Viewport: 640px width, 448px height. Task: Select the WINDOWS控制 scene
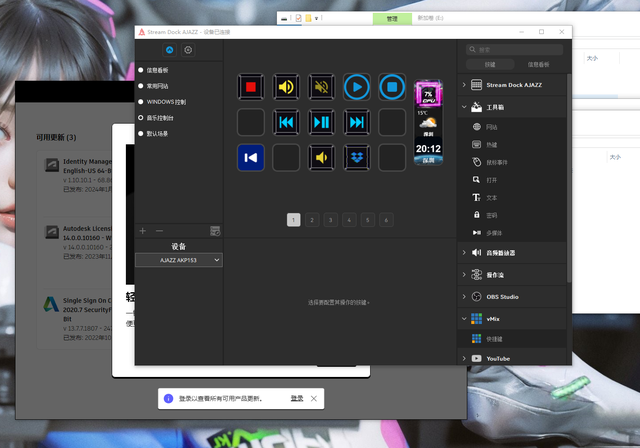[178, 102]
